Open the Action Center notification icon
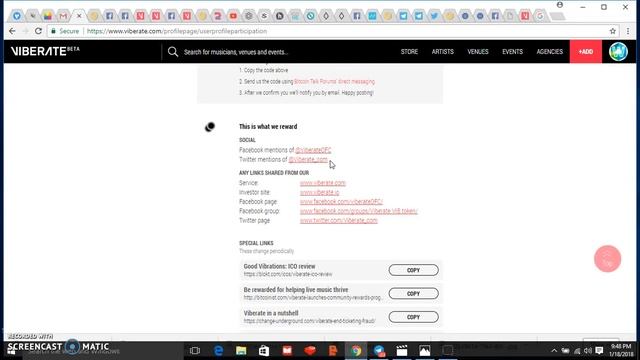Viewport: 640px width, 360px height. click(599, 351)
